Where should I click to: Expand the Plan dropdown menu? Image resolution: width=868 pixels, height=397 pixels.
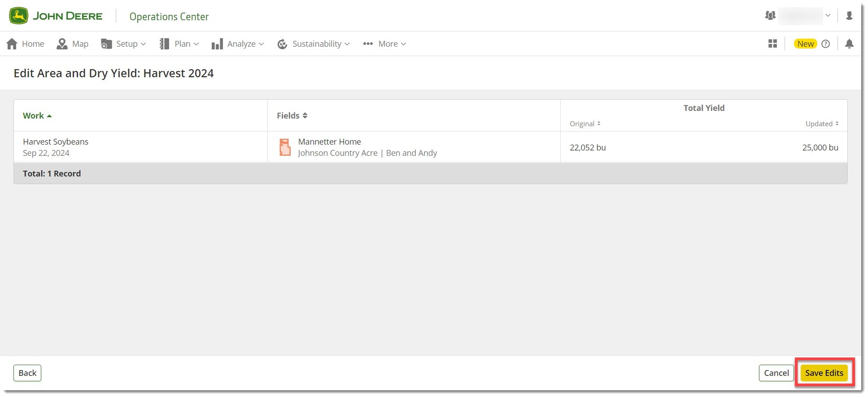[x=179, y=44]
